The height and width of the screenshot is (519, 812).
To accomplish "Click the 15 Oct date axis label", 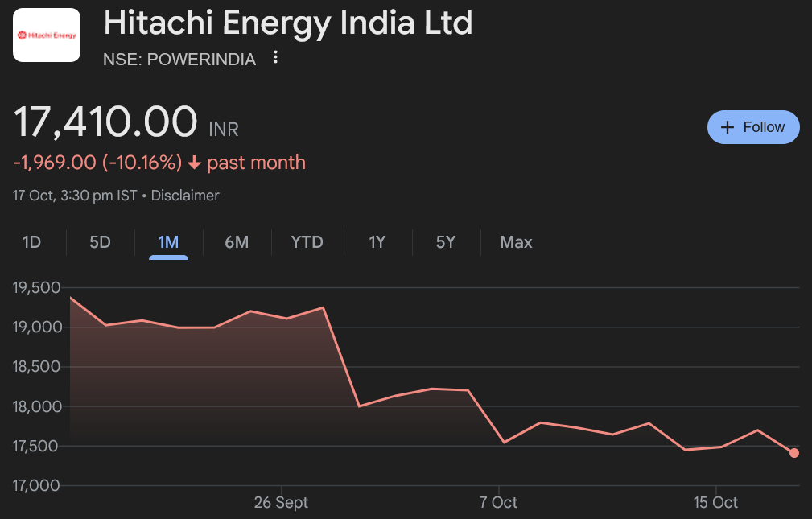I will [x=715, y=503].
